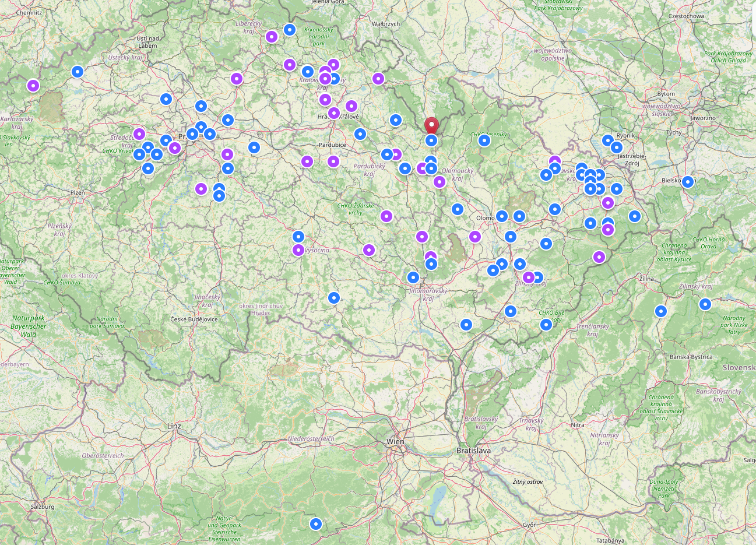Click purple marker near Karlovarský kraj
756x545 pixels.
(x=33, y=86)
